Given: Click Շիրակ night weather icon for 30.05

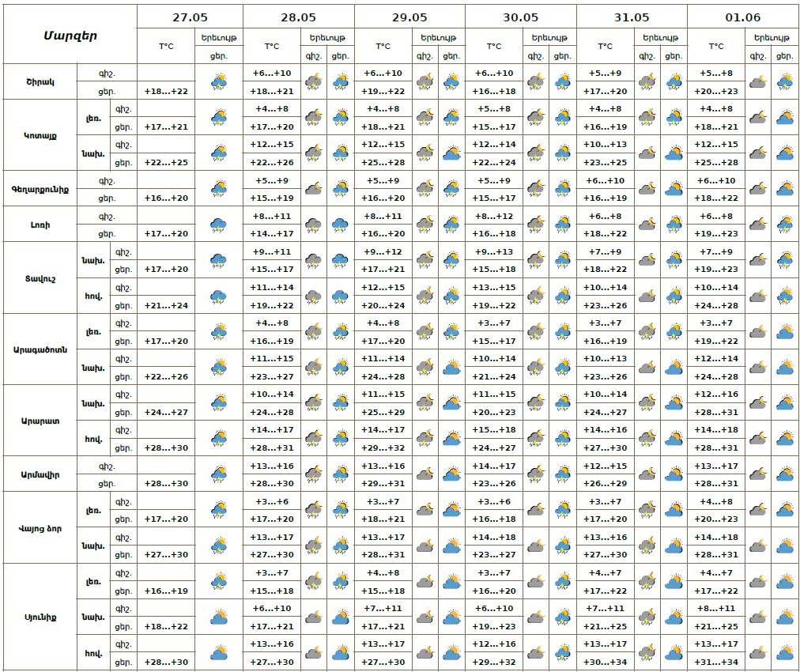Looking at the screenshot, I should click(x=536, y=81).
